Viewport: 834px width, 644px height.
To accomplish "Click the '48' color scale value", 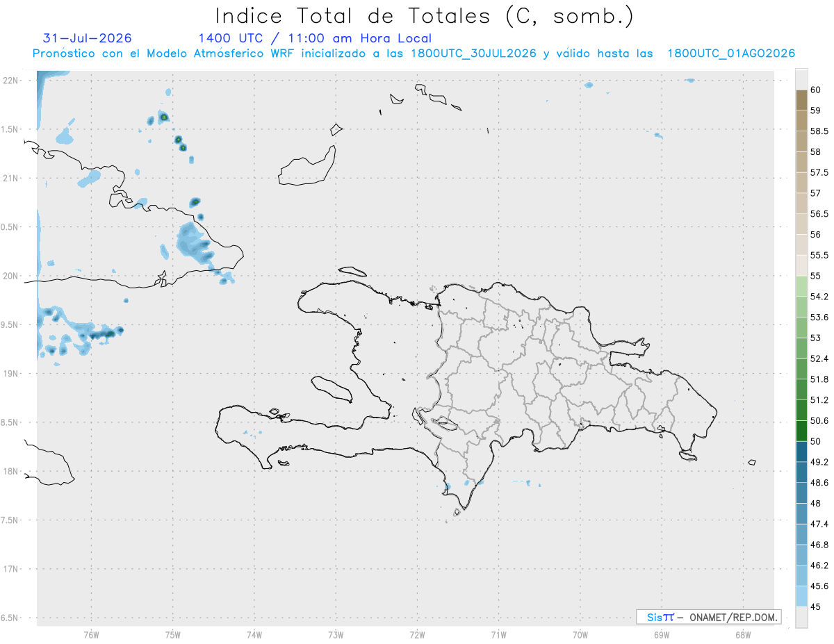I will (816, 504).
